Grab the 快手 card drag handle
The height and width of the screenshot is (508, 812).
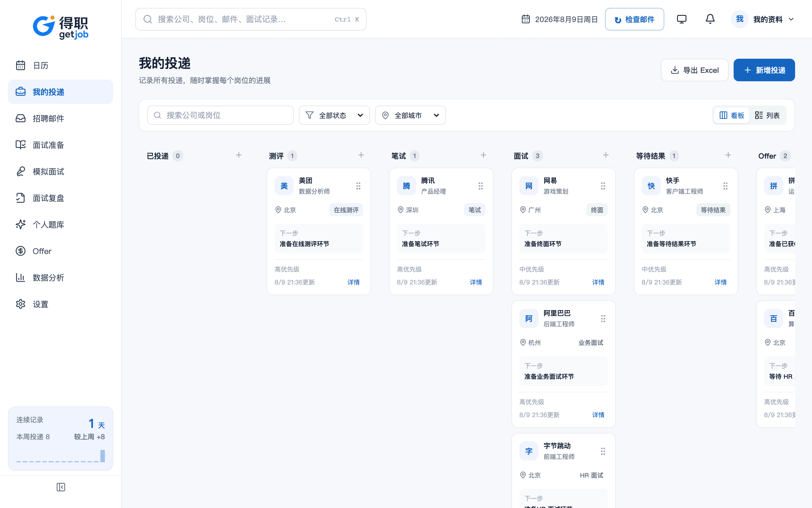pyautogui.click(x=725, y=186)
